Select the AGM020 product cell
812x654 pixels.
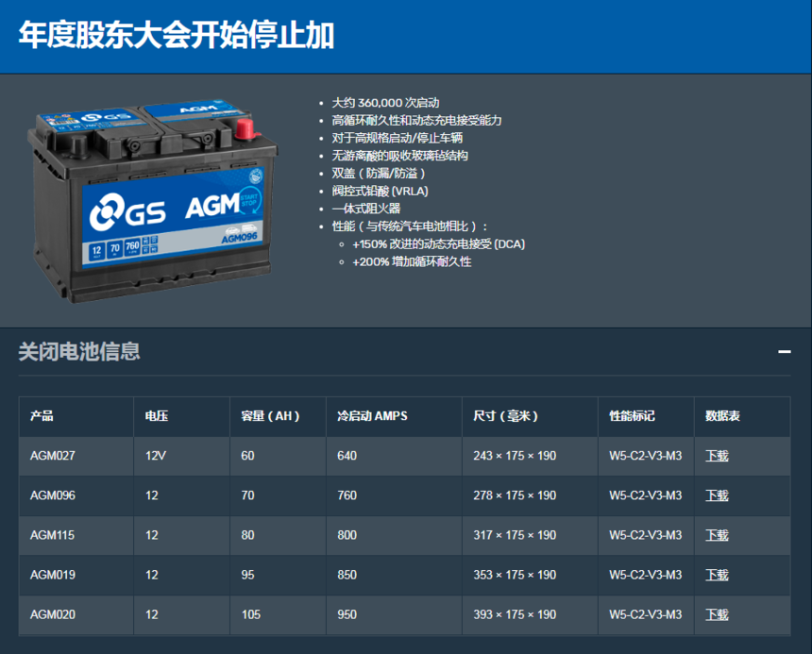tap(53, 614)
